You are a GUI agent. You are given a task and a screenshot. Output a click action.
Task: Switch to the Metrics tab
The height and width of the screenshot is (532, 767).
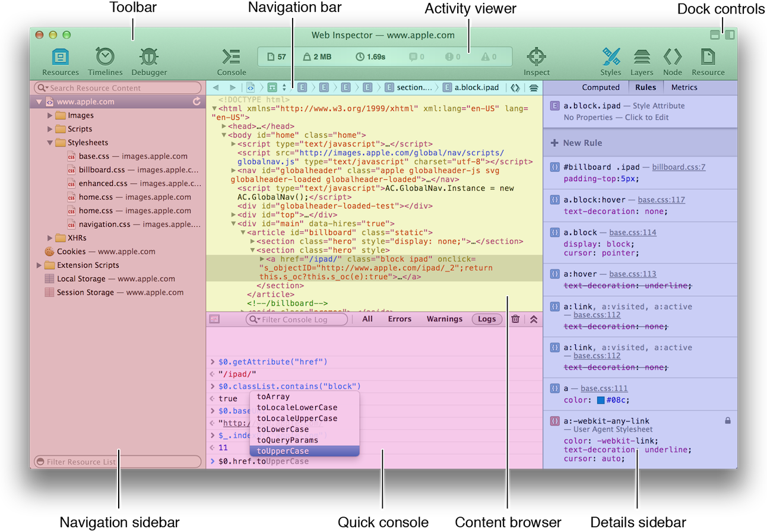pos(684,87)
